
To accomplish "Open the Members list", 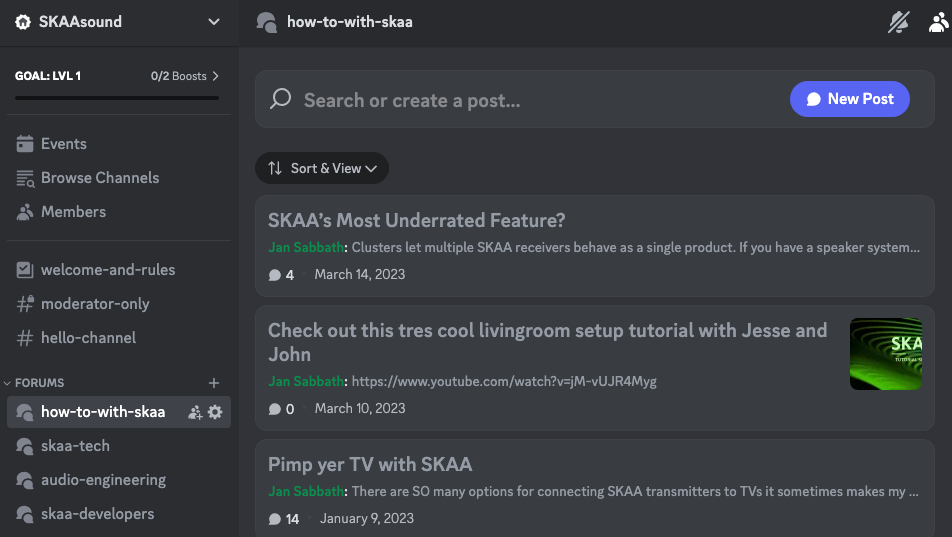I will (73, 212).
